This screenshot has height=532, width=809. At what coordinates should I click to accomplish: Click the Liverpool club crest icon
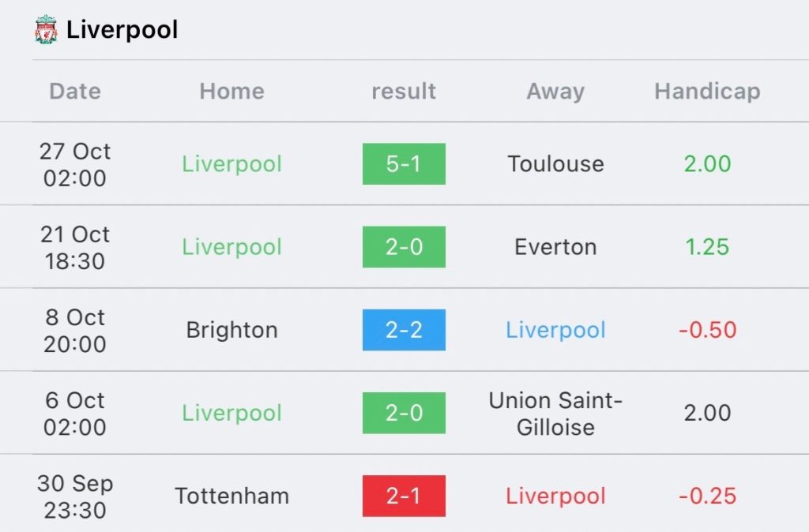(46, 29)
